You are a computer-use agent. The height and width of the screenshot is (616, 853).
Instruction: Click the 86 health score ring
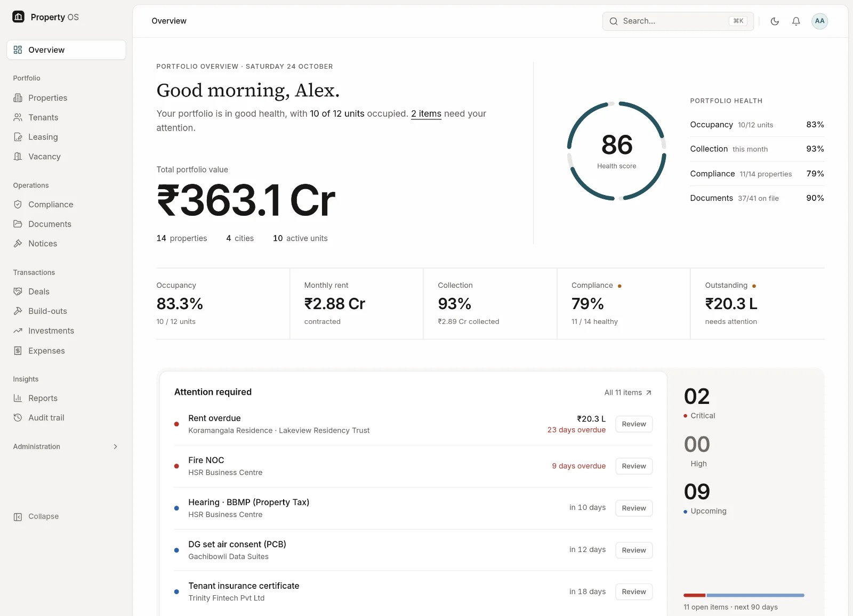point(617,151)
